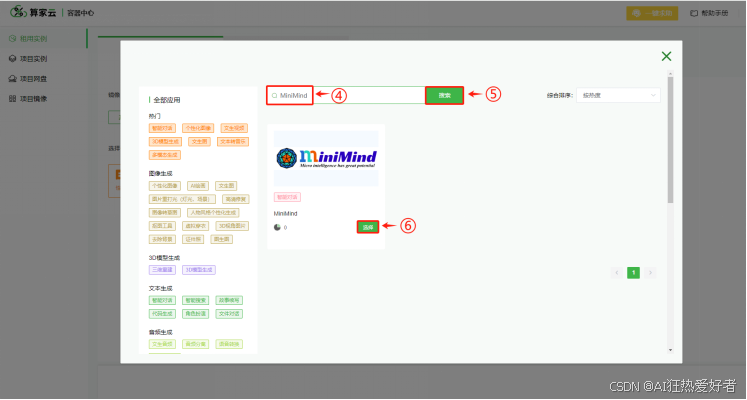Click the 项目网盘 cloud-drive icon in the sidebar
The height and width of the screenshot is (400, 747).
(x=13, y=79)
